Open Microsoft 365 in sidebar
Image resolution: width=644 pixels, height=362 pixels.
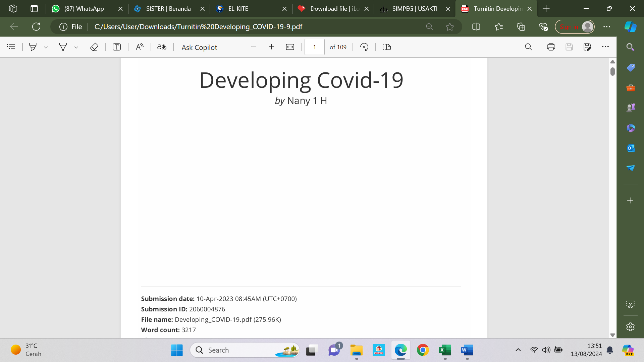coord(631,128)
